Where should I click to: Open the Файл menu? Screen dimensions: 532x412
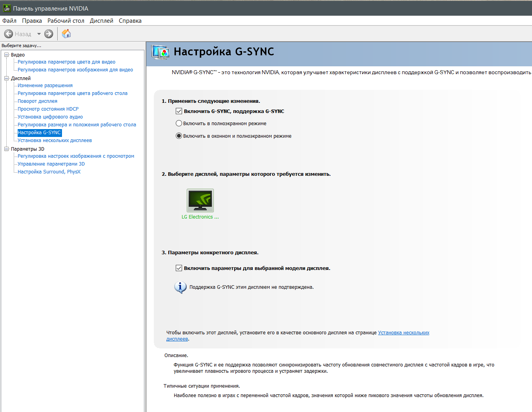tap(9, 21)
